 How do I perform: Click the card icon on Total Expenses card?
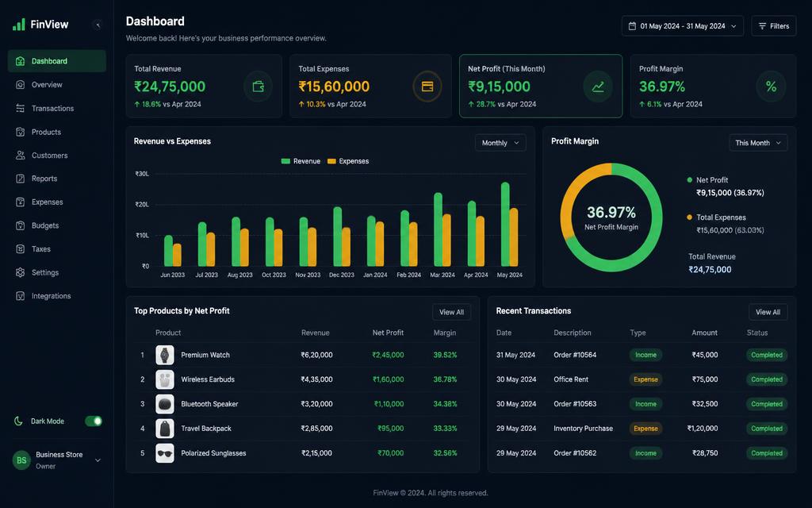[427, 86]
